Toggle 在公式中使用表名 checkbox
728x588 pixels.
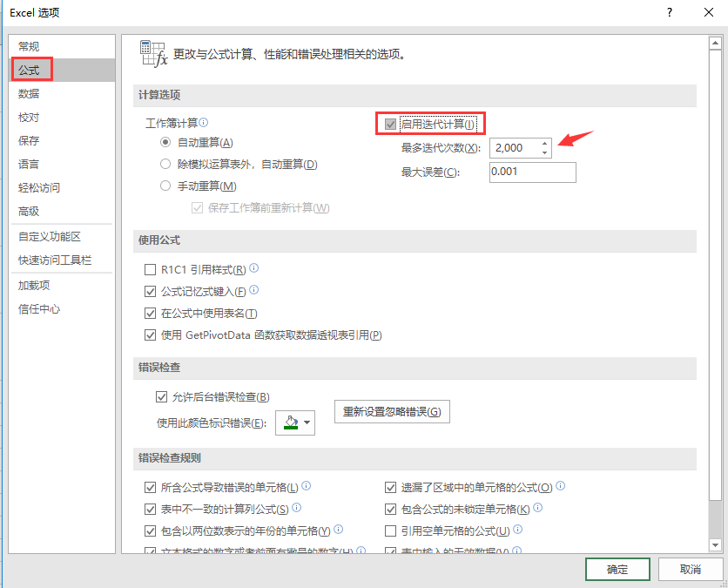(x=150, y=313)
